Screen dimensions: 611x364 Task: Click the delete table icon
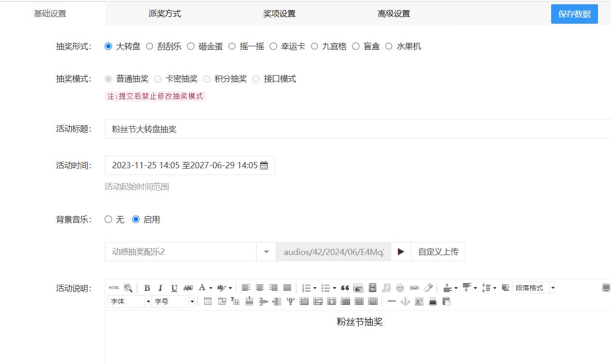pos(222,301)
